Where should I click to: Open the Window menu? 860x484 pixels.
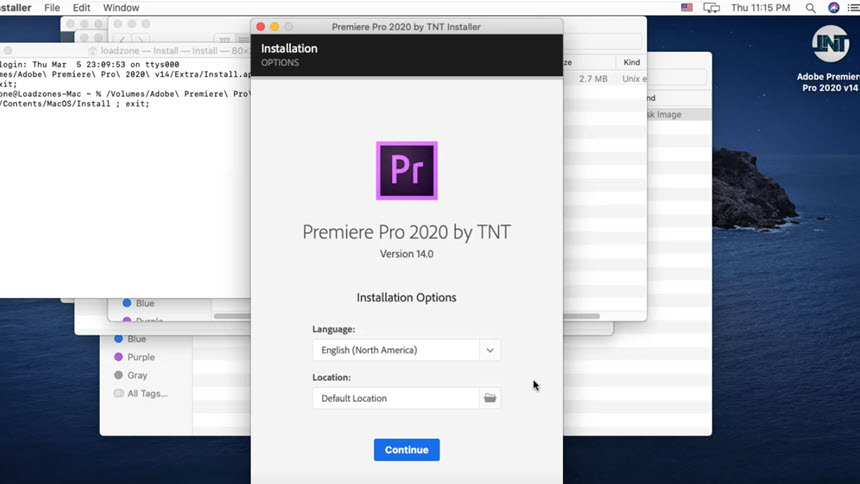(x=121, y=8)
